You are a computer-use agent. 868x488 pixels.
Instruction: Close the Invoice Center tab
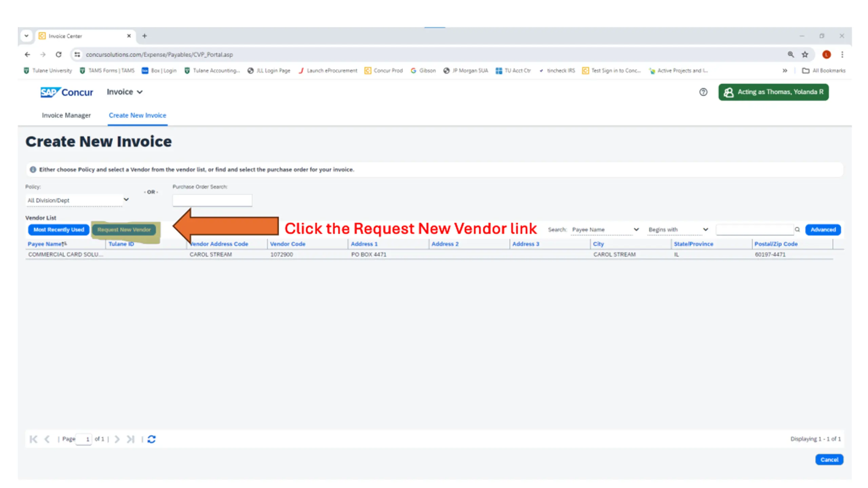(129, 36)
